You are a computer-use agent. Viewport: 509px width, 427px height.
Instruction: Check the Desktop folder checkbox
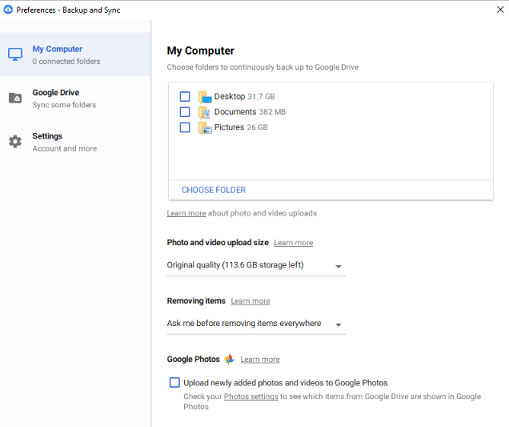[x=185, y=97]
